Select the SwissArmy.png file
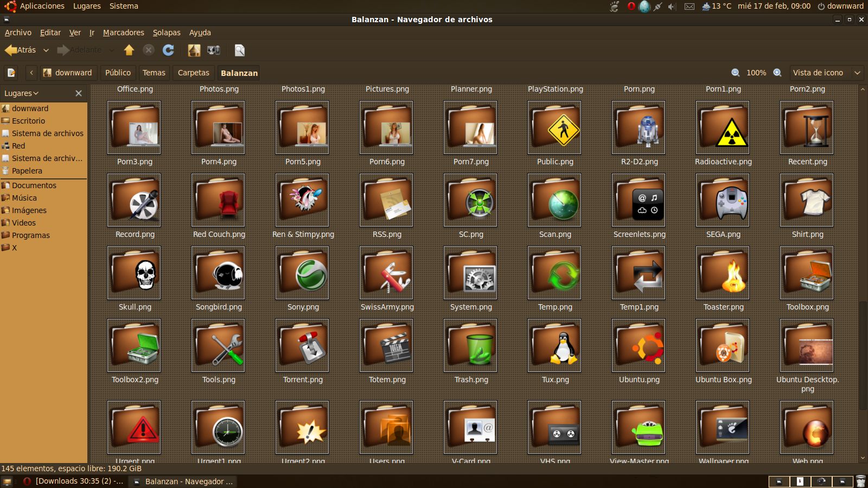Screen dimensions: 868x488 pyautogui.click(x=387, y=273)
